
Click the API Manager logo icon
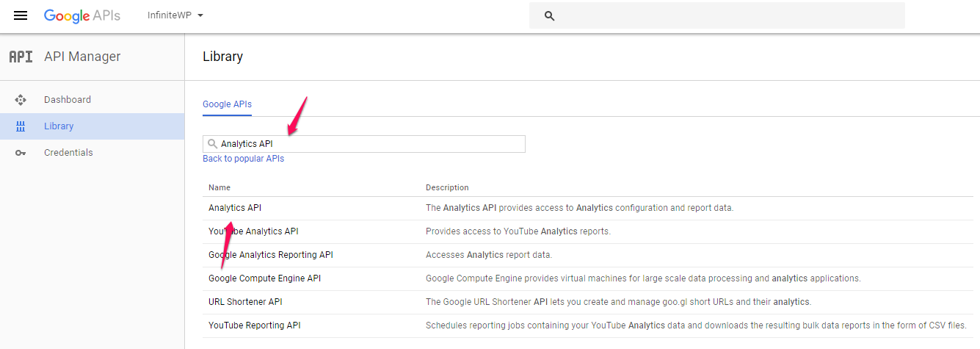(x=21, y=57)
